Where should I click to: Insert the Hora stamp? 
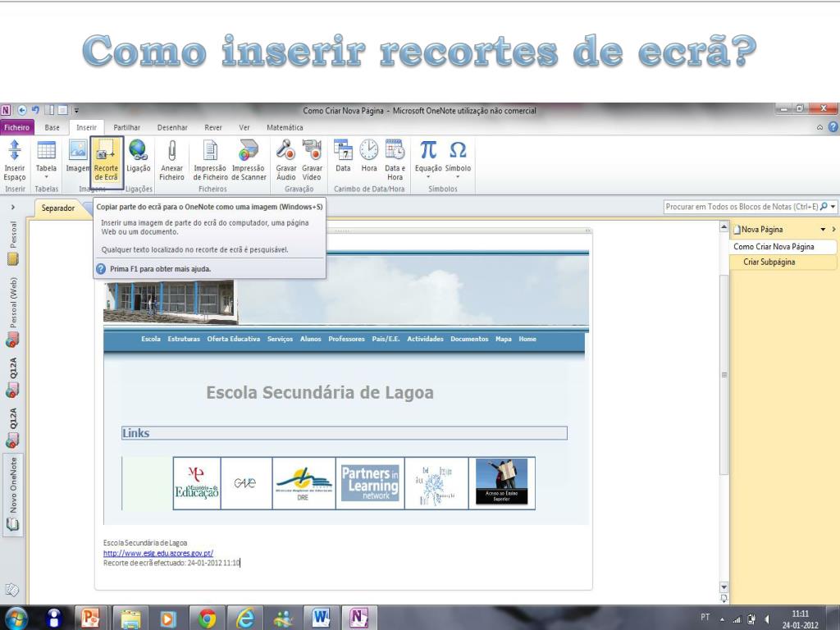point(368,157)
